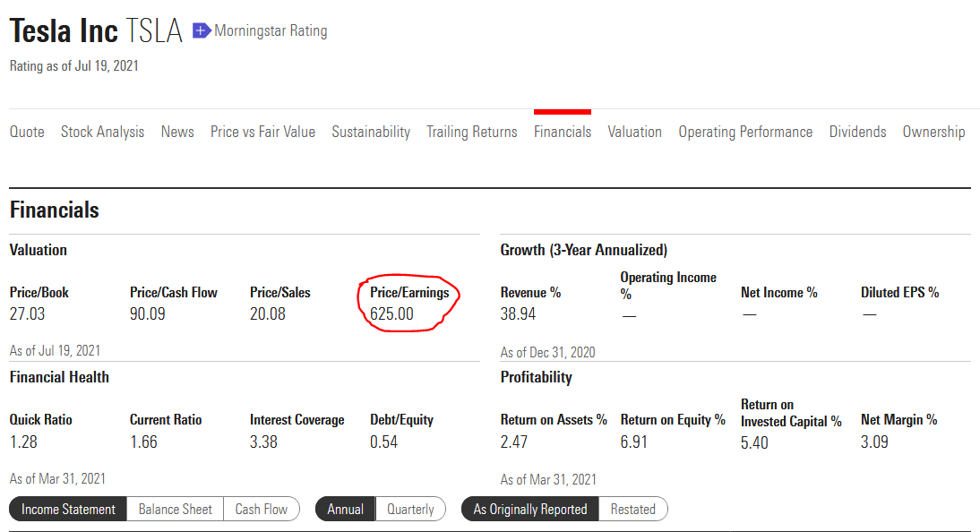Open the Quote tab
Viewport: 980px width, 532px height.
tap(27, 132)
